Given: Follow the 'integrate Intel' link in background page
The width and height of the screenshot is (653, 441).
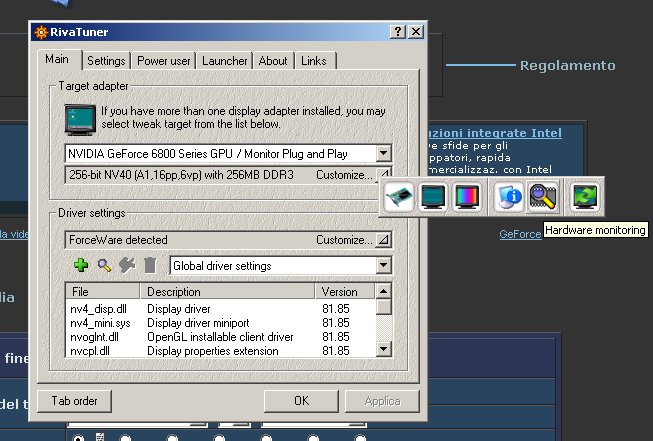Looking at the screenshot, I should [495, 133].
